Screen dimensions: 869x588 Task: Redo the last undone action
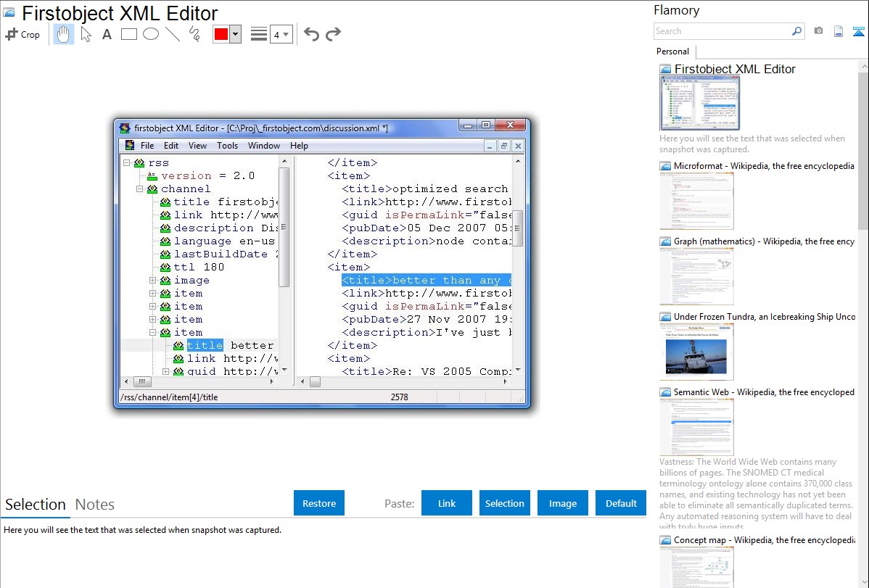pyautogui.click(x=333, y=34)
